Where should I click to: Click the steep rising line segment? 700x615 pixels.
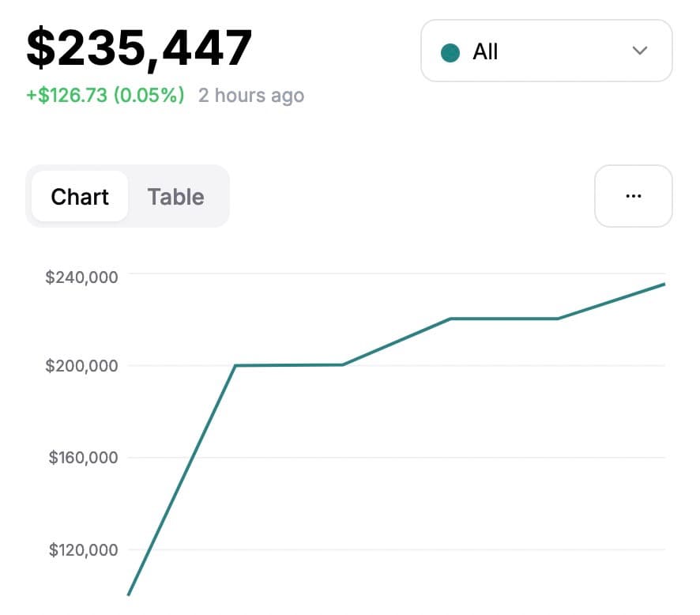pos(182,479)
